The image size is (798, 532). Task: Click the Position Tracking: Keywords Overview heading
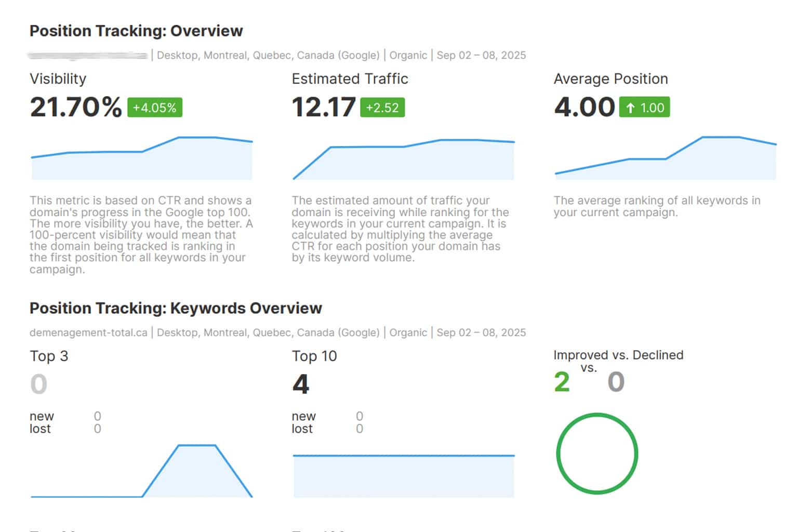pos(176,308)
